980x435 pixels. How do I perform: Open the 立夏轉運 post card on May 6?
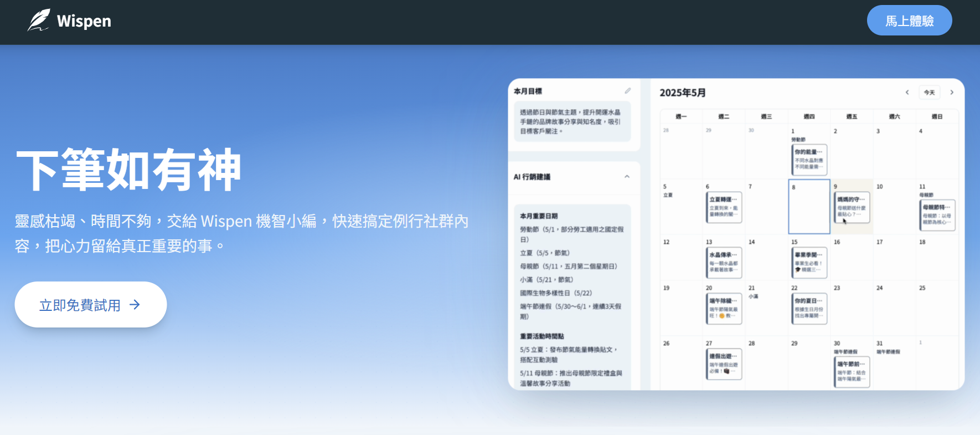tap(724, 207)
